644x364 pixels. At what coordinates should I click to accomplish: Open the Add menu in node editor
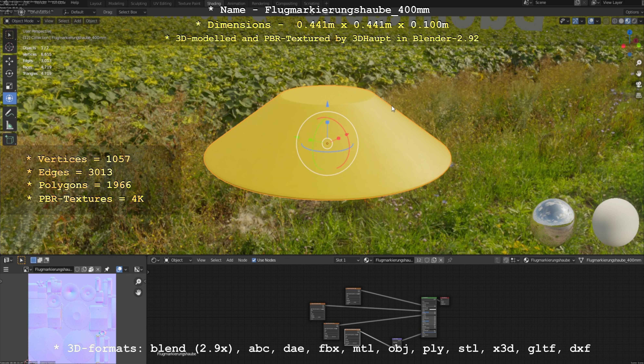[x=230, y=260]
